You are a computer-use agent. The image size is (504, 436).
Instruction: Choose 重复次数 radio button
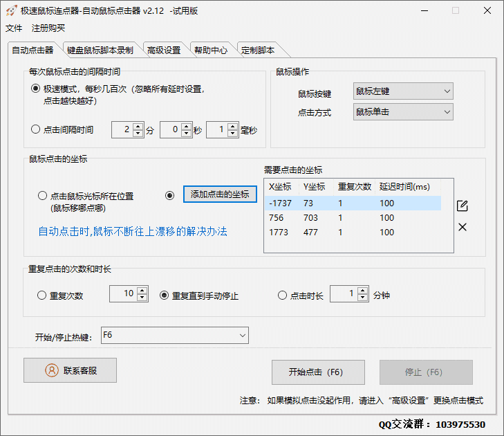[x=41, y=295]
